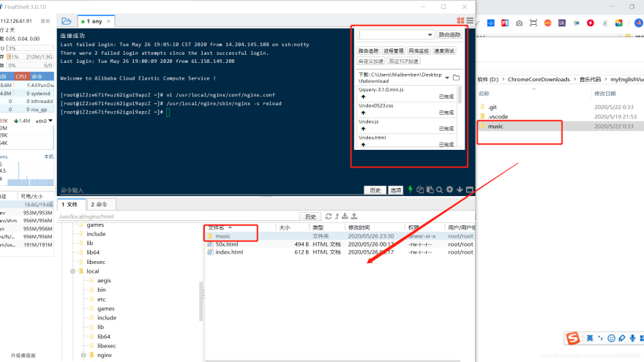Select the libexec folder under local in the tree
Viewport: 644px width, 362px height.
pyautogui.click(x=106, y=346)
